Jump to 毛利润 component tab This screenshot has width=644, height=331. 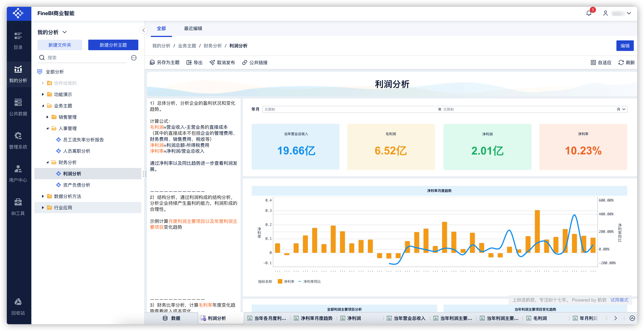click(x=536, y=318)
